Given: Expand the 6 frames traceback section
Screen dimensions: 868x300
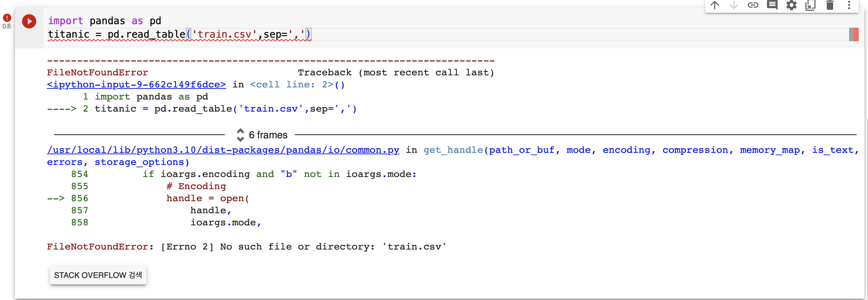Looking at the screenshot, I should pos(262,135).
